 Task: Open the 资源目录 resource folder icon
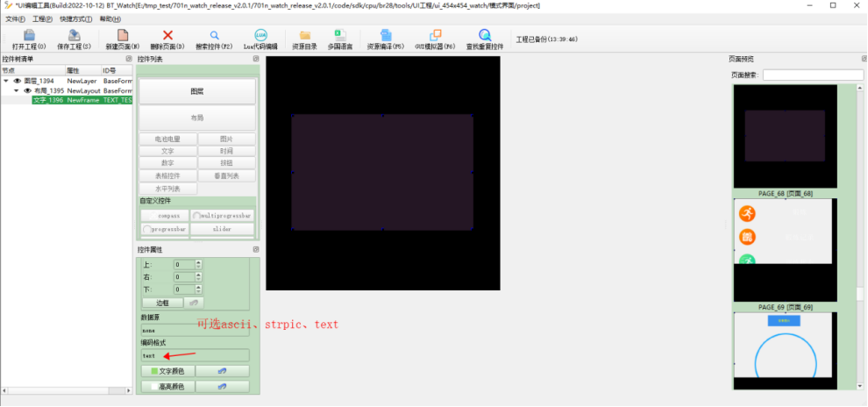[x=304, y=39]
